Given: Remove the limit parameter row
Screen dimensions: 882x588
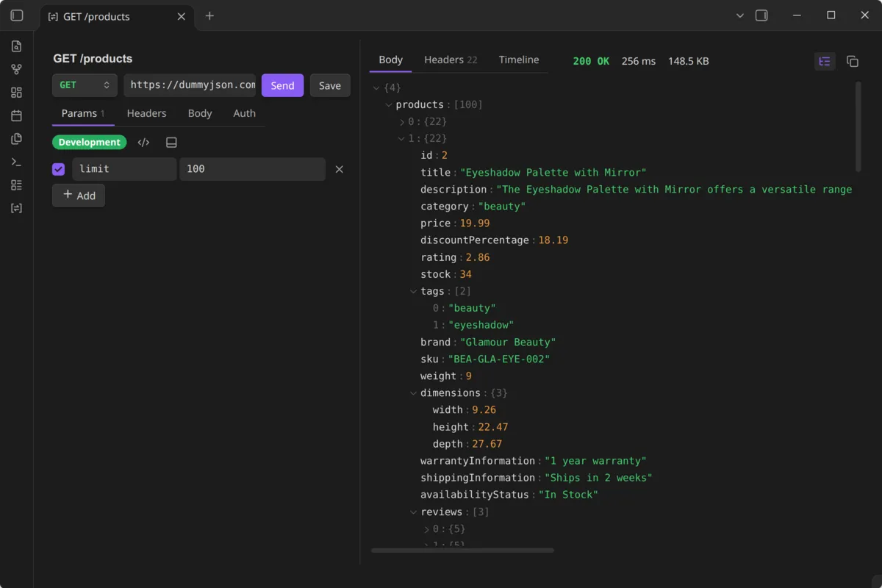Looking at the screenshot, I should 339,169.
